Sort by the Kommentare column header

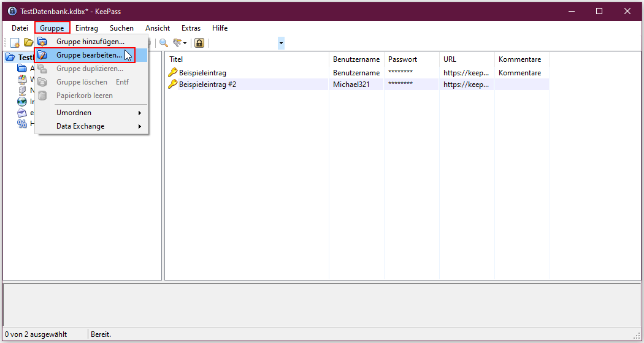(522, 59)
